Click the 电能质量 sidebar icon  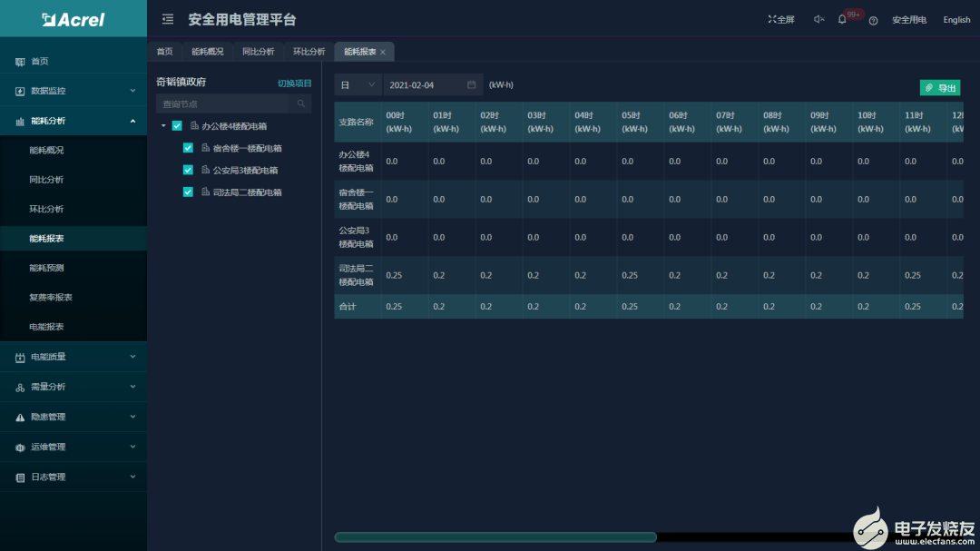20,357
